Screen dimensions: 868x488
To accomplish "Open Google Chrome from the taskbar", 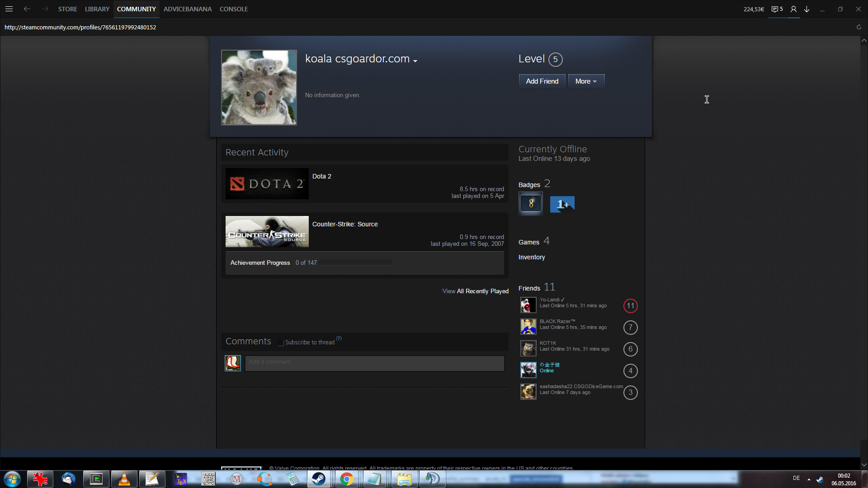I will coord(347,479).
